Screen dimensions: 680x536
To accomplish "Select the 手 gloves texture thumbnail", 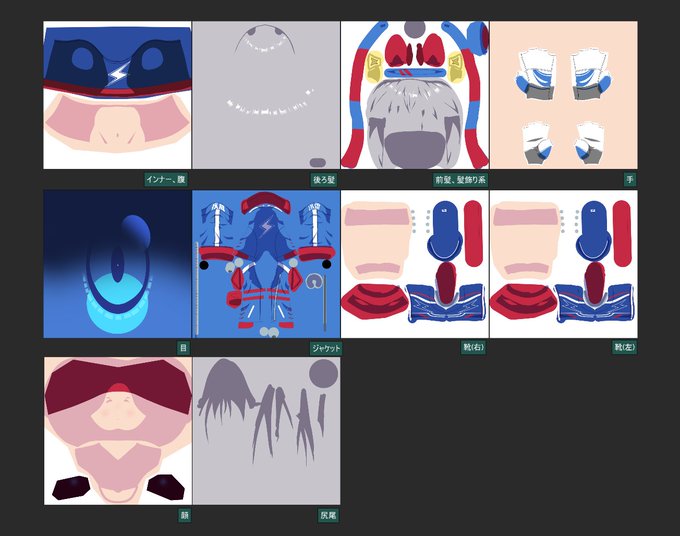I will pos(564,95).
